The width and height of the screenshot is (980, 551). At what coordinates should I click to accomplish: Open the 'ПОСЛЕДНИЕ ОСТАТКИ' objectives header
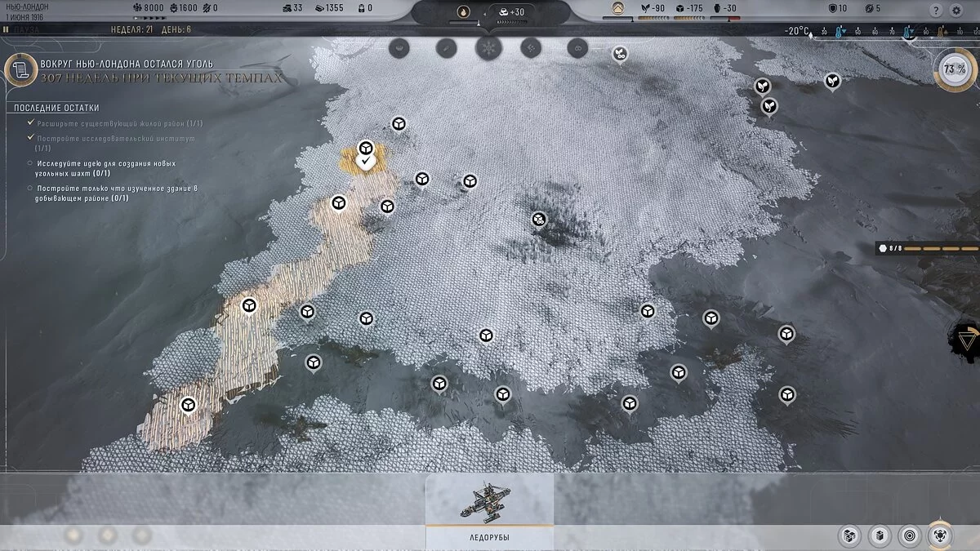[x=56, y=108]
